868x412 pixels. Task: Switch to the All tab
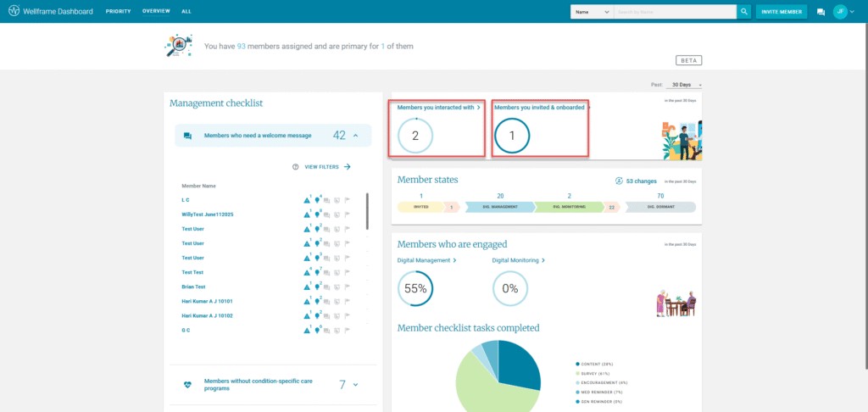(186, 12)
